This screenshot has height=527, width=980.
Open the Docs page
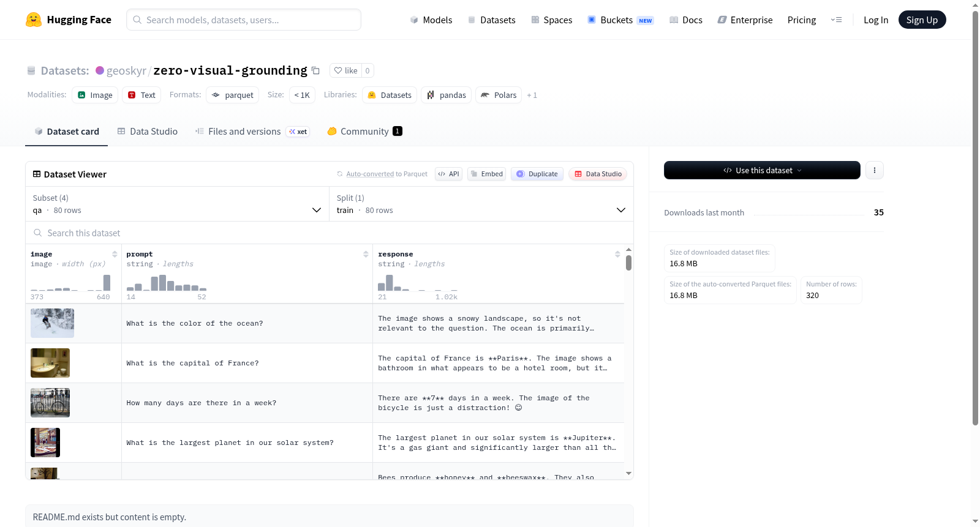click(685, 20)
